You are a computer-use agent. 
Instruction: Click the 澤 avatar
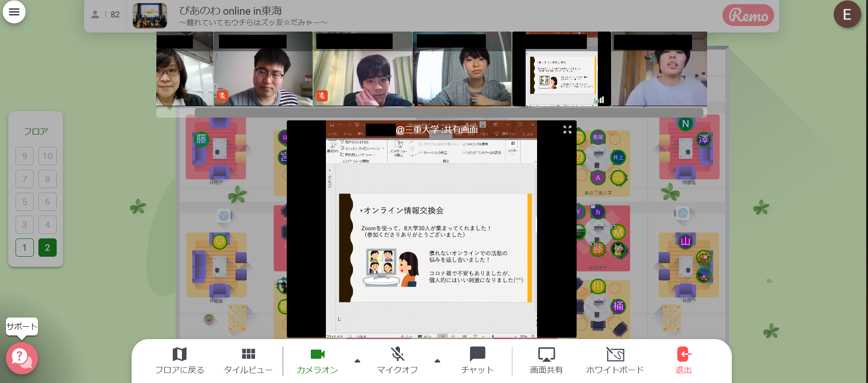(x=703, y=139)
